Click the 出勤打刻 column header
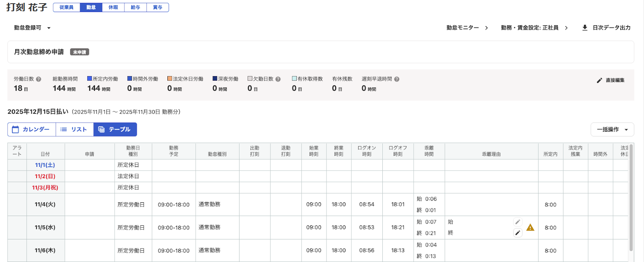 [254, 151]
